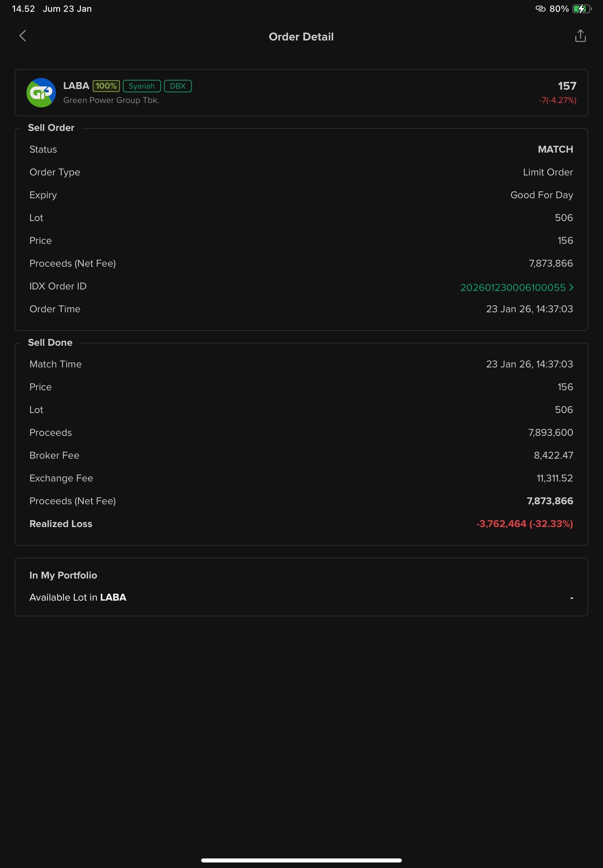This screenshot has width=603, height=868.
Task: Tap the home indicator bar
Action: (x=301, y=860)
